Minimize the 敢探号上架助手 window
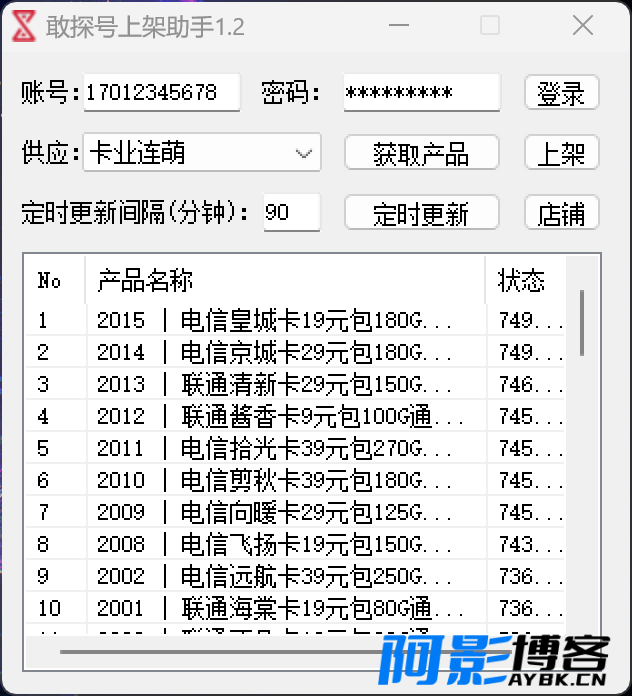Viewport: 632px width, 696px height. pyautogui.click(x=400, y=27)
